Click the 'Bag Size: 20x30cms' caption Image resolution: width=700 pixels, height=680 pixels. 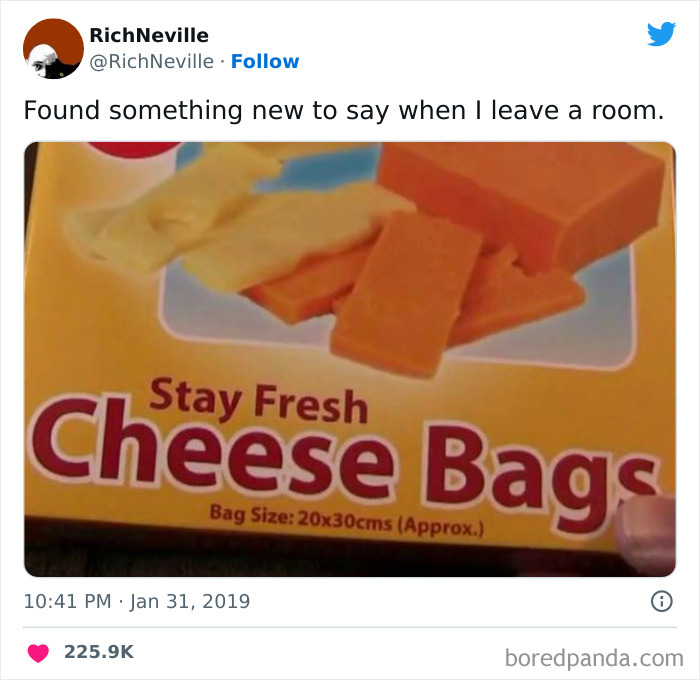click(x=347, y=521)
